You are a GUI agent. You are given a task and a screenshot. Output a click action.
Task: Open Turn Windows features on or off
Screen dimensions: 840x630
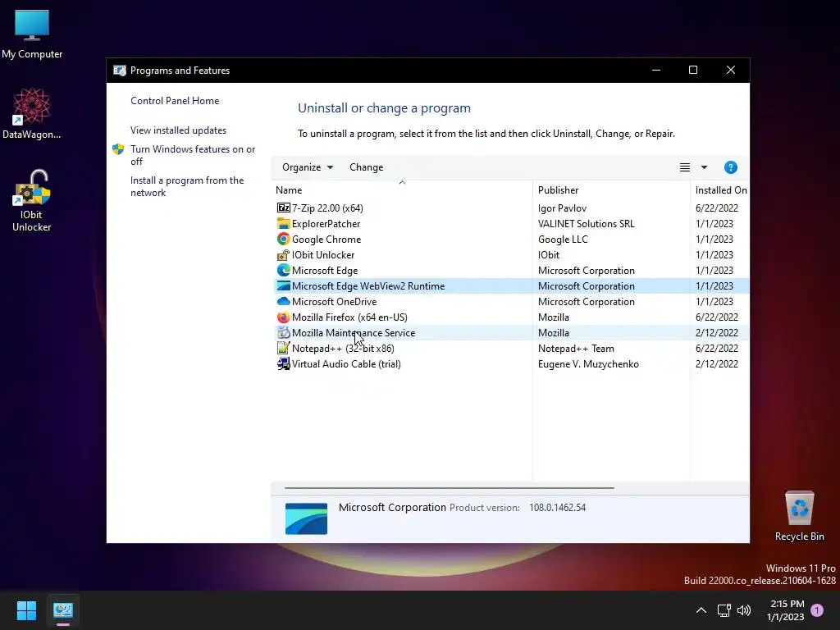coord(193,155)
